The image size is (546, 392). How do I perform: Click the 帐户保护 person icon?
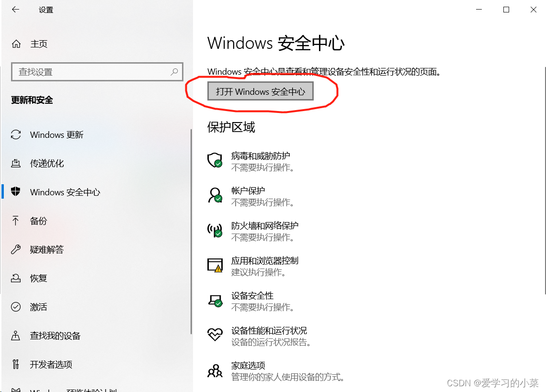tap(215, 195)
